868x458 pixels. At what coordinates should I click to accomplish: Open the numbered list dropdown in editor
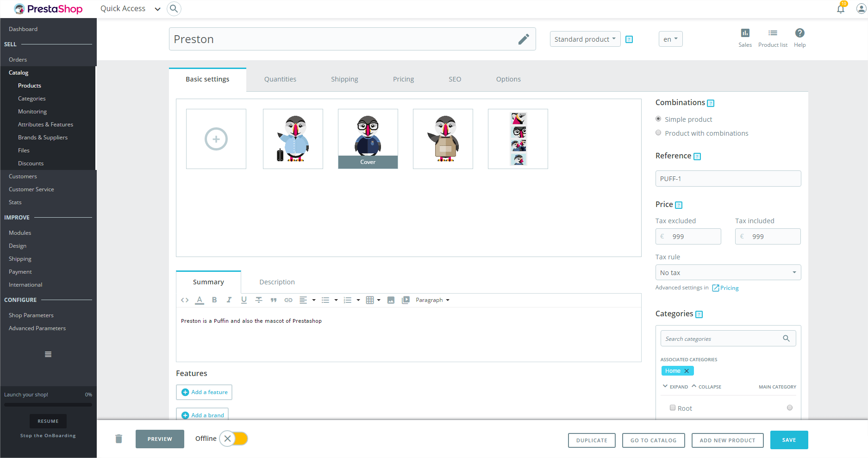tap(352, 300)
